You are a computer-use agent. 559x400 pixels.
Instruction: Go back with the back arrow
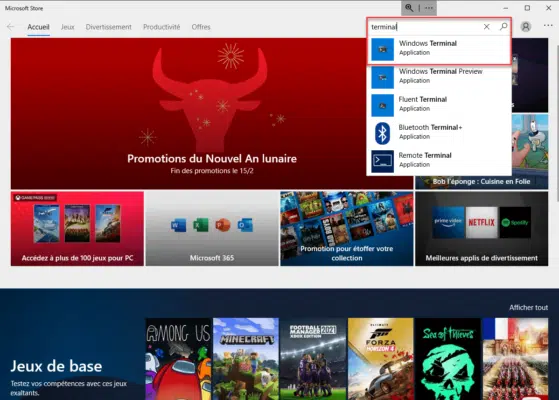(10, 27)
